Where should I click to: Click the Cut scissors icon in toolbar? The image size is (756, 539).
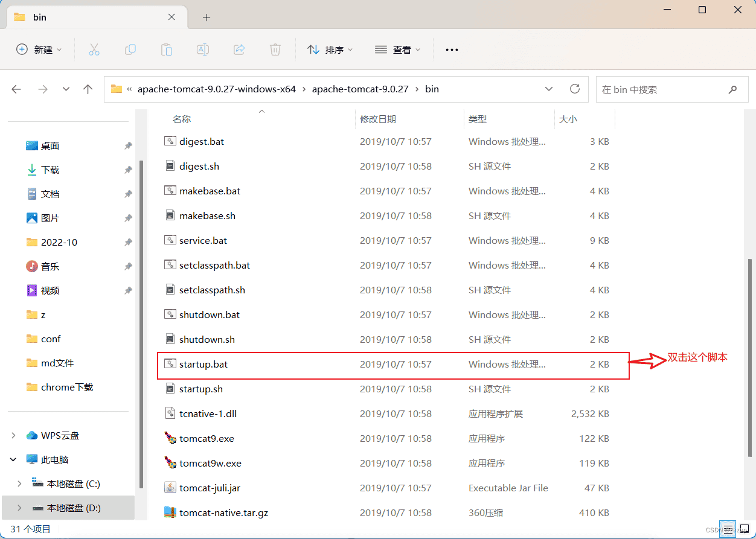(x=94, y=50)
